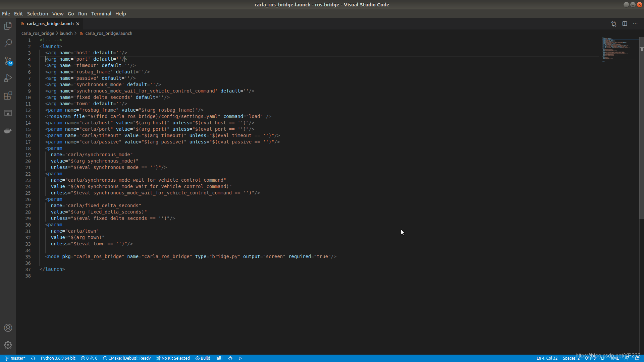This screenshot has width=644, height=362.
Task: Open the Edit menu
Action: click(18, 14)
